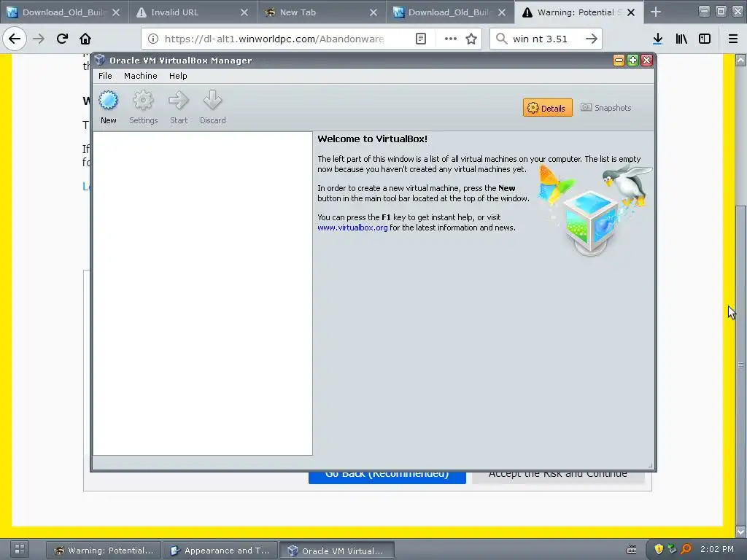This screenshot has width=747, height=560.
Task: Select the Details view button
Action: click(547, 108)
